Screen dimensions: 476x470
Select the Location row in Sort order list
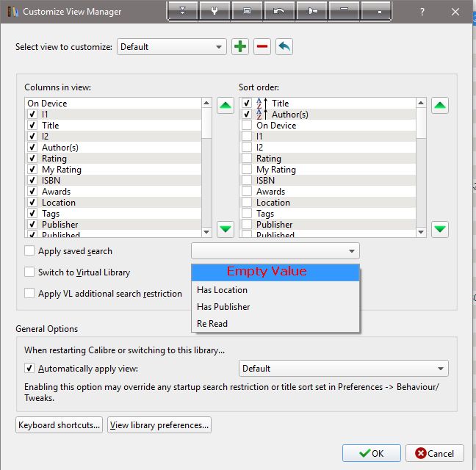328,203
